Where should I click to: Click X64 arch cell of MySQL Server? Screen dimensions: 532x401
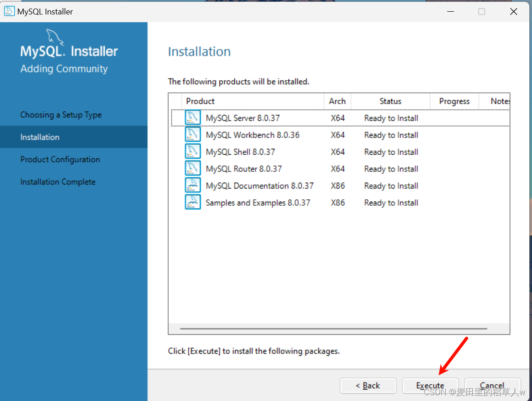pos(338,118)
